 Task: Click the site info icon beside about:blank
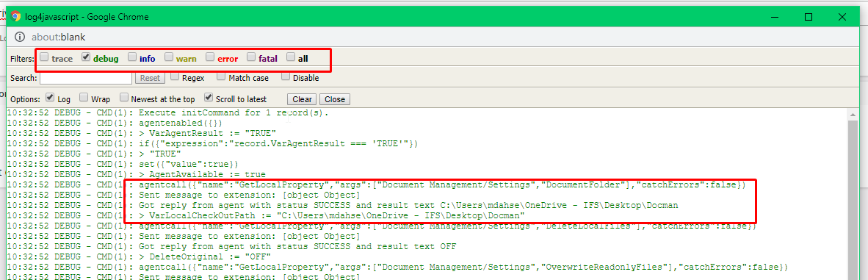(x=19, y=37)
